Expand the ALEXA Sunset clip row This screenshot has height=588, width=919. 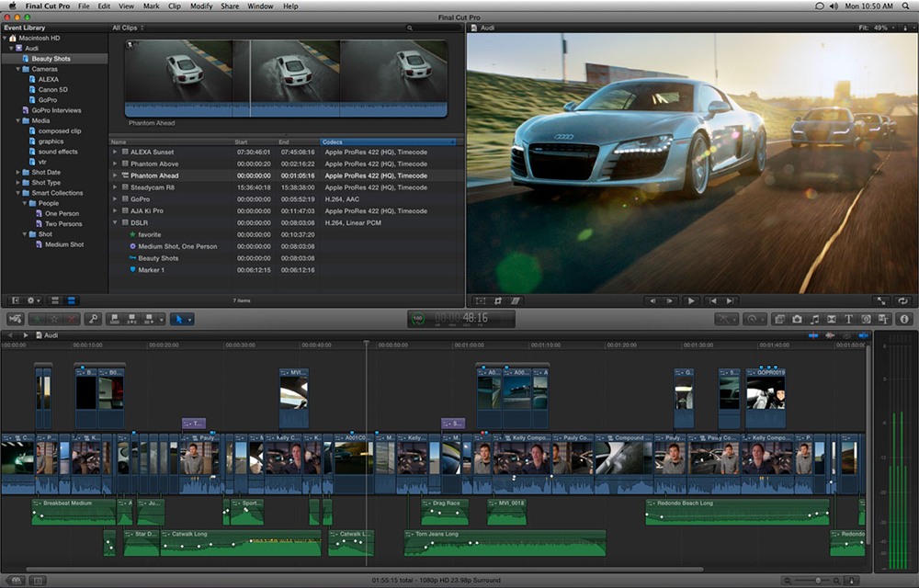[x=115, y=152]
